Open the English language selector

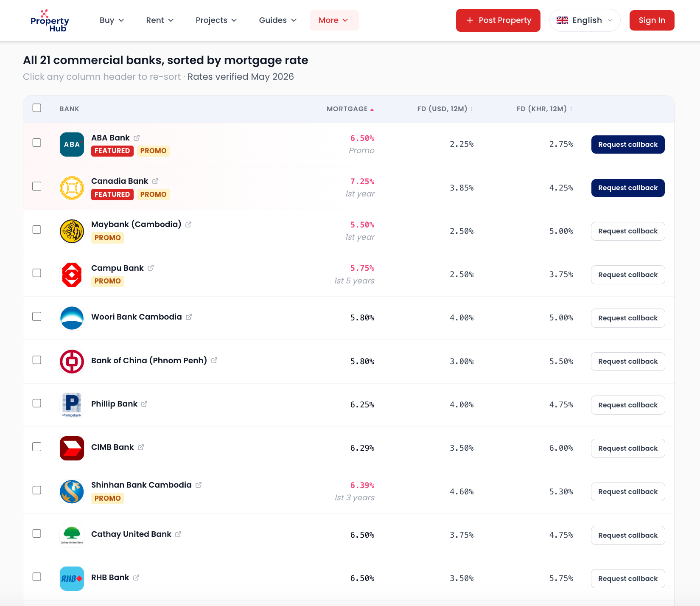coord(585,20)
